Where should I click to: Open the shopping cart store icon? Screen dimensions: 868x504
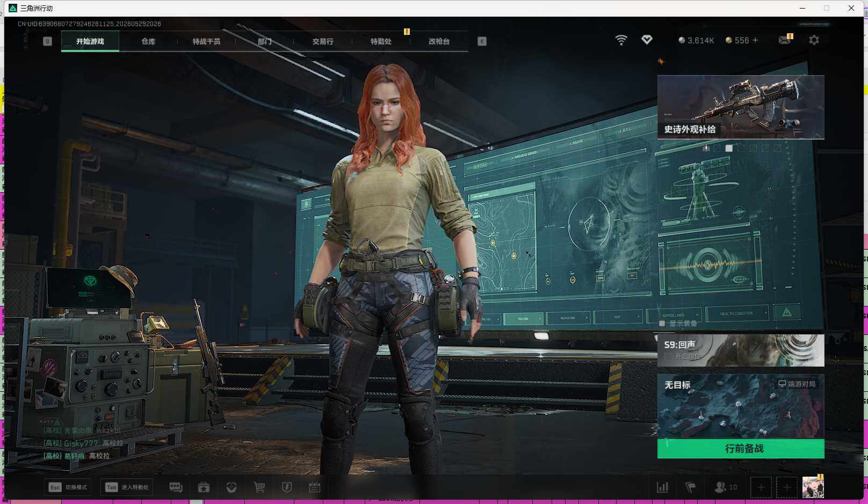point(259,487)
